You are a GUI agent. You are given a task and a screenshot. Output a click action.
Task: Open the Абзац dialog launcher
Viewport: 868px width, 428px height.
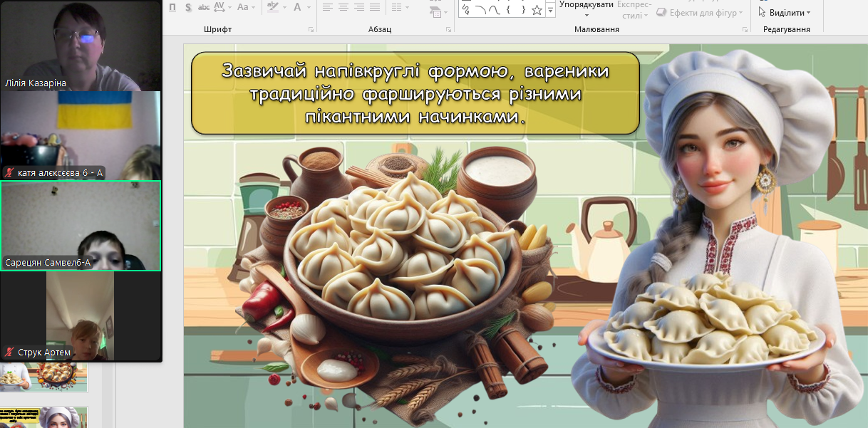(x=448, y=30)
